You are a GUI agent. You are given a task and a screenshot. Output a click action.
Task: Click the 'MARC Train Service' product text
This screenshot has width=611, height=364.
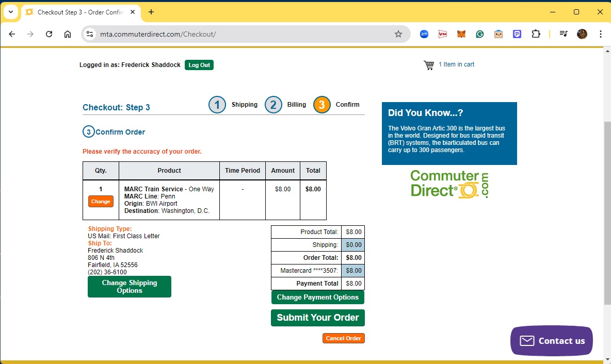154,189
